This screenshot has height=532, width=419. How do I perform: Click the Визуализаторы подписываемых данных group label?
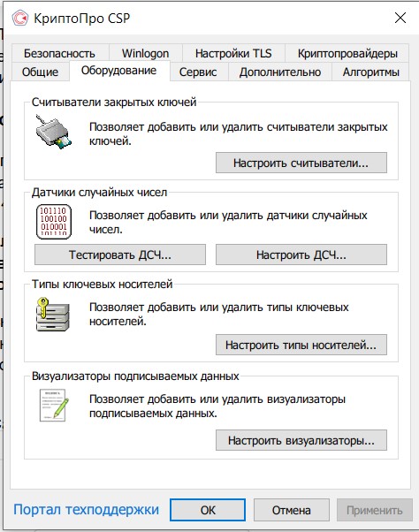(x=135, y=376)
